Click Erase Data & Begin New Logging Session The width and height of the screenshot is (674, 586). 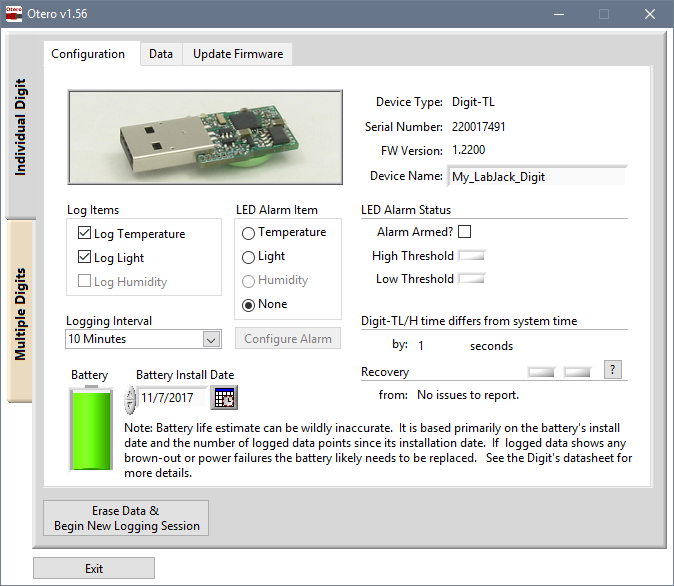coord(126,518)
